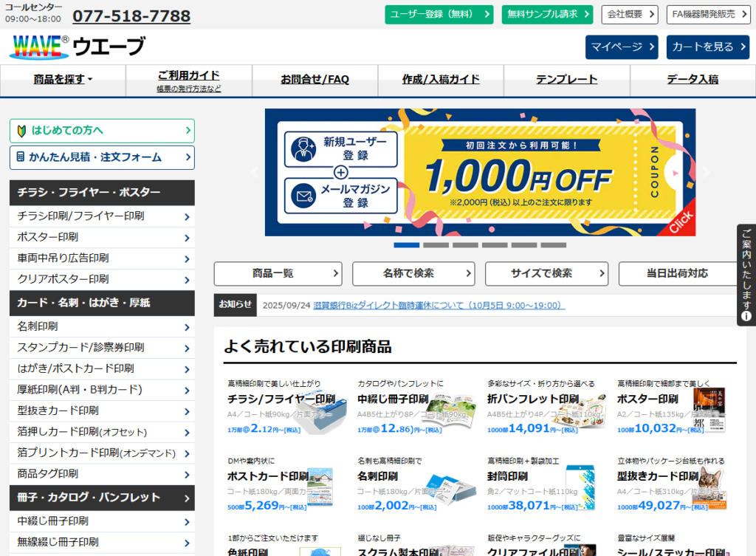Go to the データ入稿 menu tab
Image resolution: width=756 pixels, height=556 pixels.
692,80
